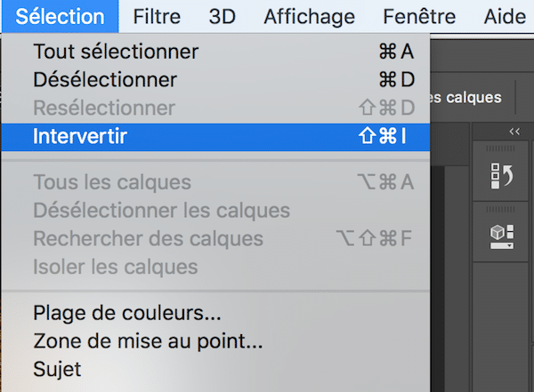
Task: Open the History panel icon
Action: (501, 175)
